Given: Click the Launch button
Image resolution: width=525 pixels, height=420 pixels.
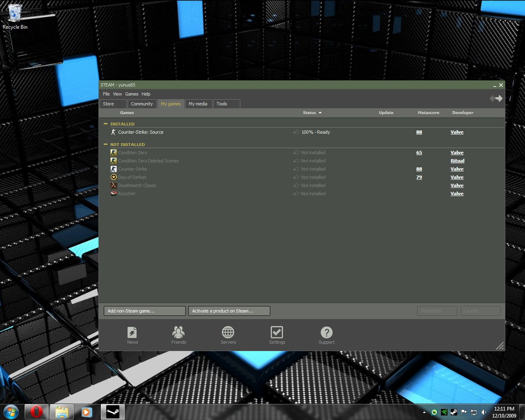Looking at the screenshot, I should (480, 311).
